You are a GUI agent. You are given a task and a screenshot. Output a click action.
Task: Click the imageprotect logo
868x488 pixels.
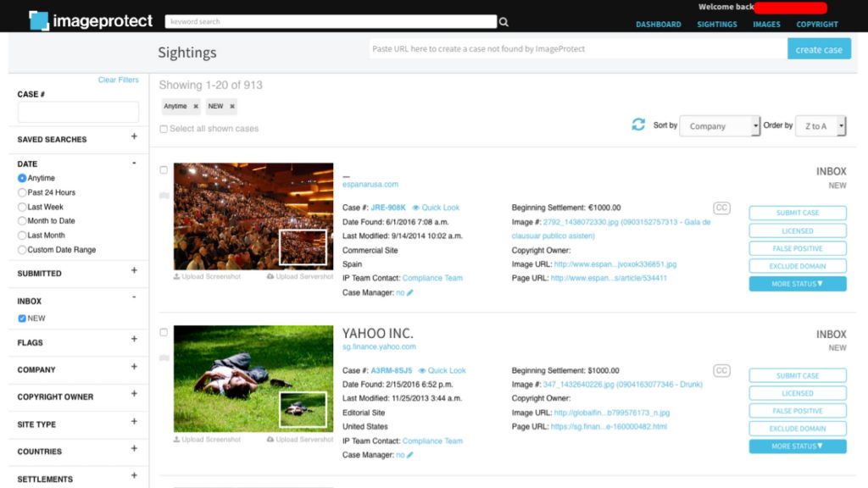click(x=91, y=20)
